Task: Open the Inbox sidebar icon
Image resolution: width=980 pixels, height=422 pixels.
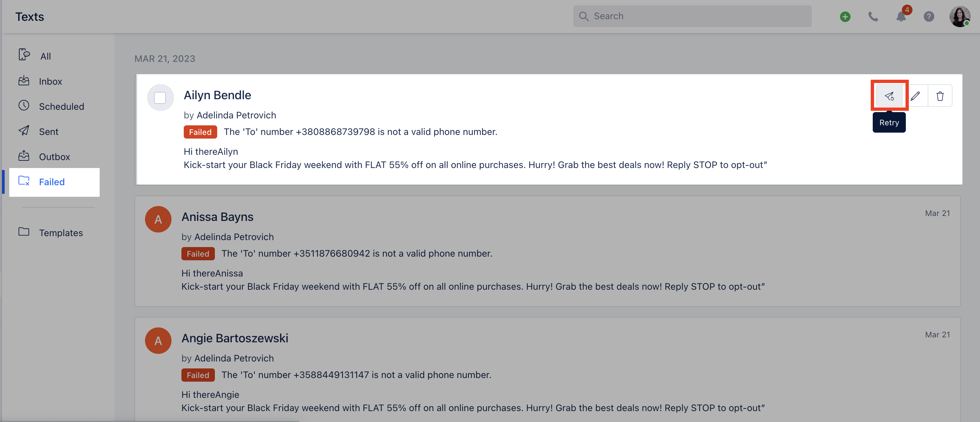Action: 24,81
